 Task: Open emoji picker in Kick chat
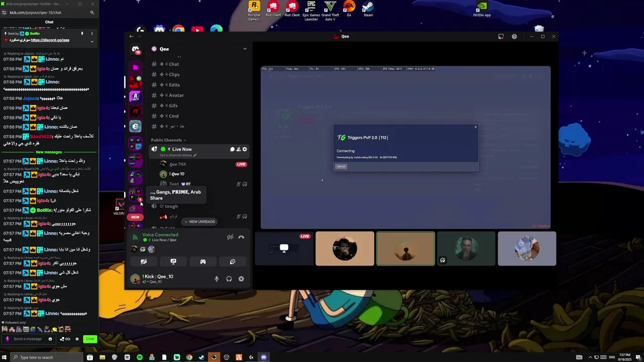click(50, 339)
